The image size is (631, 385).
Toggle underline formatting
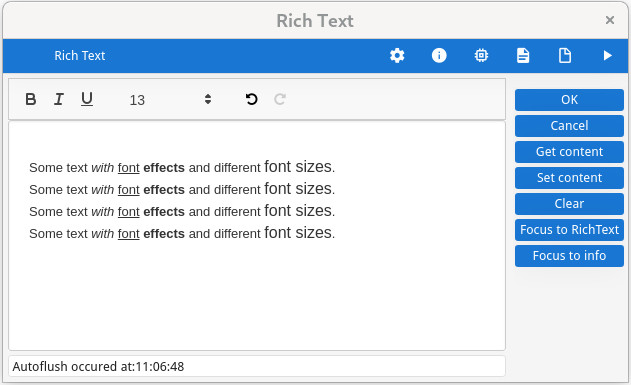tap(87, 99)
